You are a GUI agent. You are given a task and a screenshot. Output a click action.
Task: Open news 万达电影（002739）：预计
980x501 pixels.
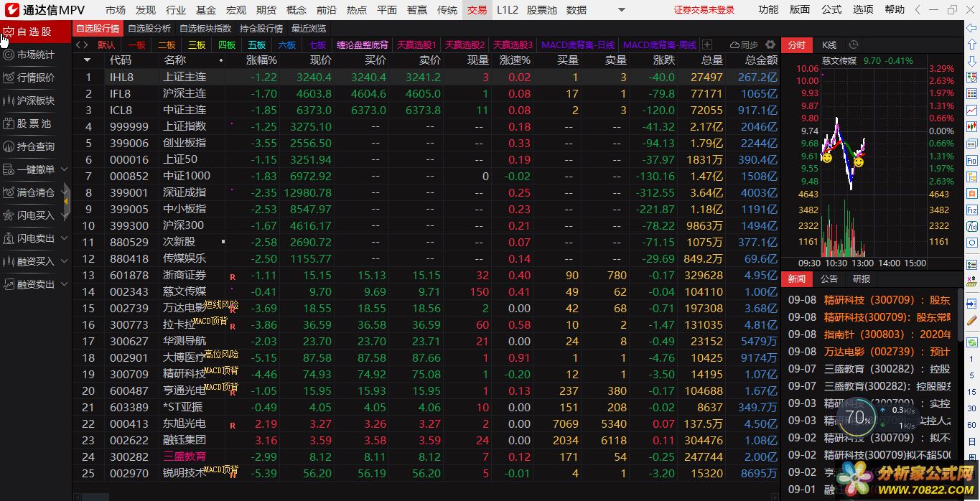pos(887,352)
